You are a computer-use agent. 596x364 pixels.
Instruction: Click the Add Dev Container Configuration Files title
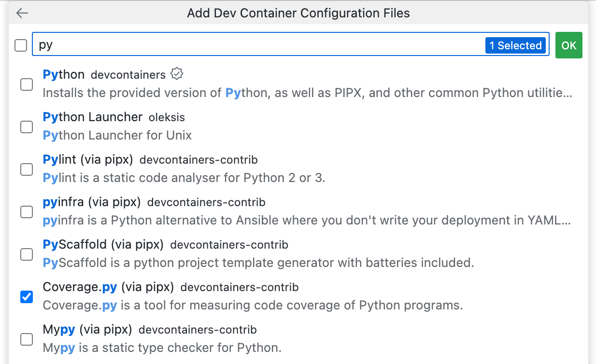pos(298,13)
